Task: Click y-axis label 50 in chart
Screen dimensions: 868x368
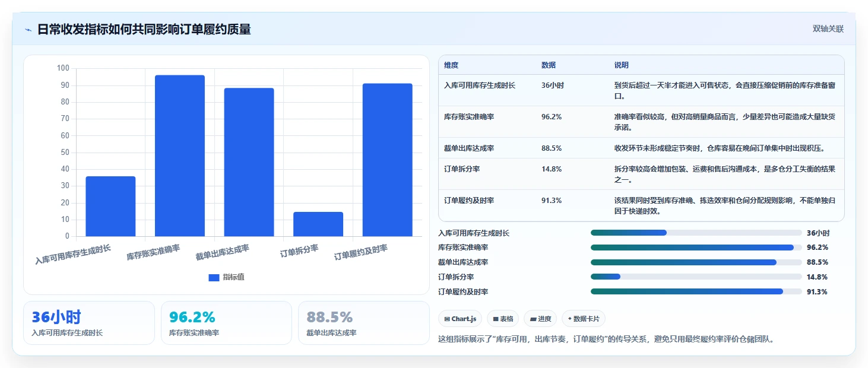Action: click(x=66, y=153)
